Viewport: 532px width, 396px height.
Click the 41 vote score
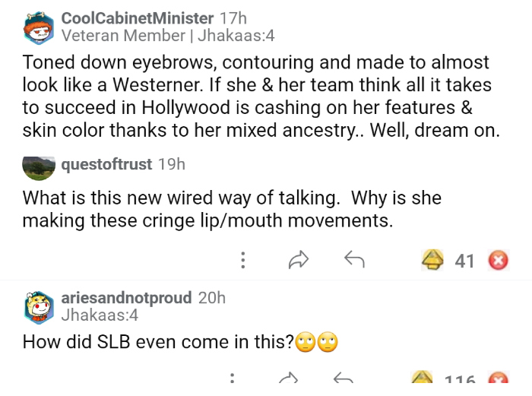464,261
